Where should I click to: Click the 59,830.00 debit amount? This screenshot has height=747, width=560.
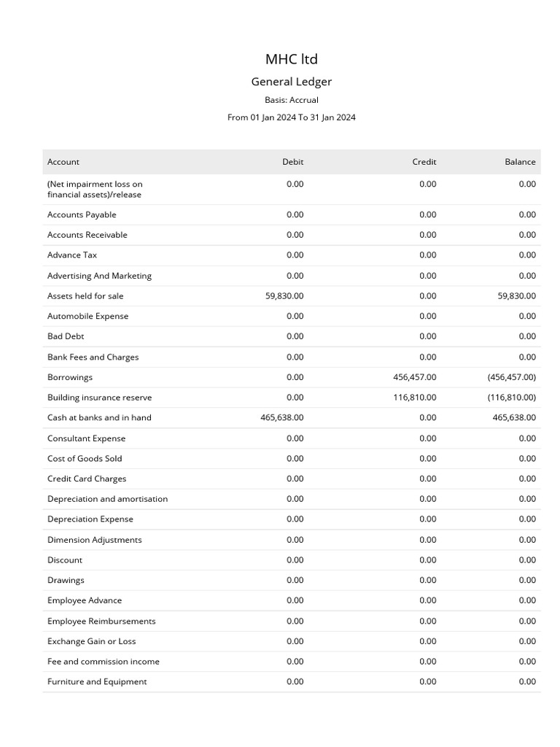(x=284, y=296)
